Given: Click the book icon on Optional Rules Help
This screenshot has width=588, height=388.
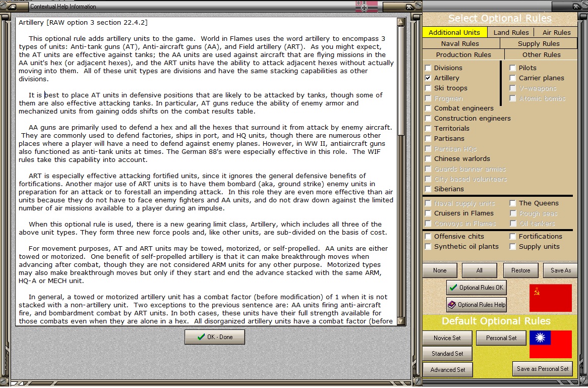Looking at the screenshot, I should coord(452,305).
